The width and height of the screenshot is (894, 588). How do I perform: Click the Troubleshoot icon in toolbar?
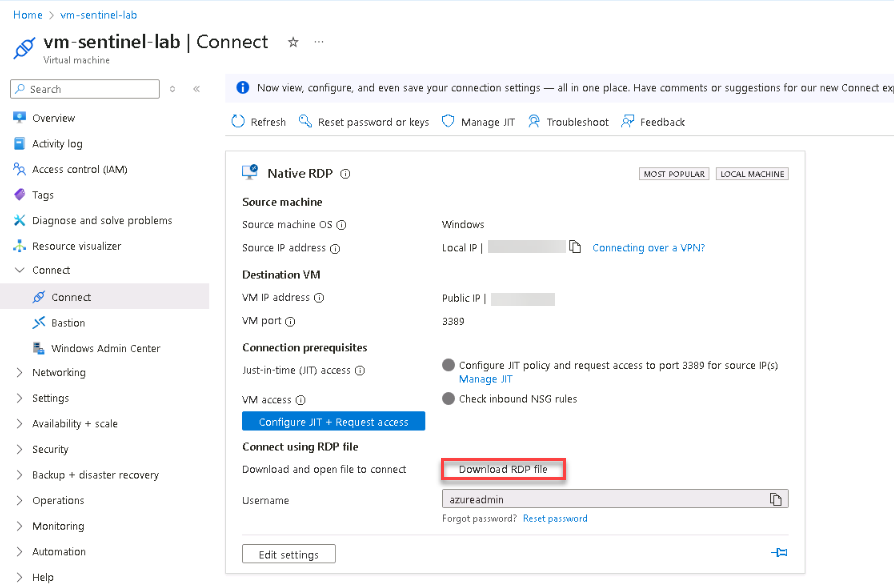[x=534, y=121]
